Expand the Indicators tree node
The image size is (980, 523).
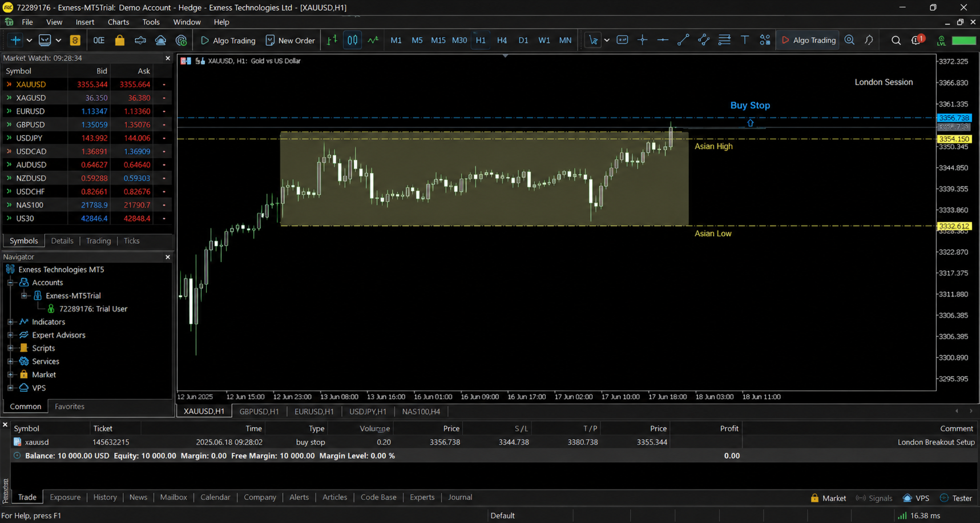click(x=10, y=322)
